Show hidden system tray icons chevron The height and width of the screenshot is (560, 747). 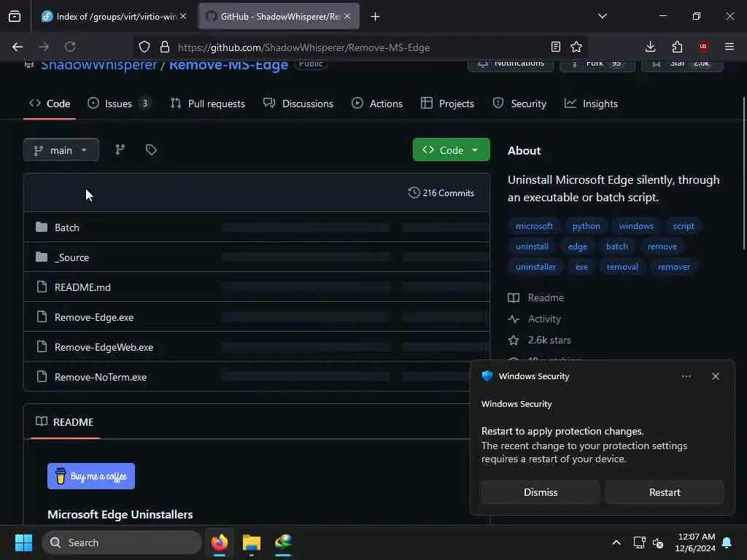616,542
